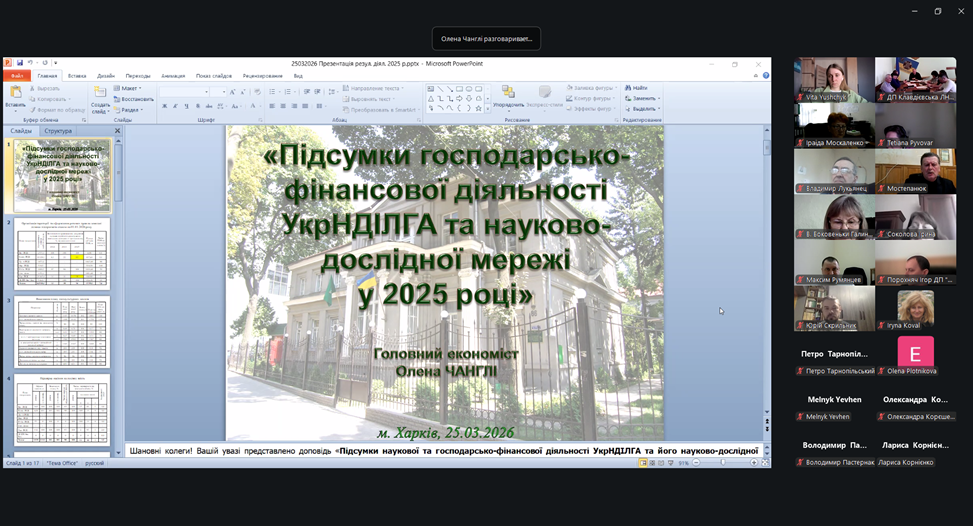Image resolution: width=973 pixels, height=526 pixels.
Task: Select slide 3 thumbnail in slides pane
Action: [62, 331]
